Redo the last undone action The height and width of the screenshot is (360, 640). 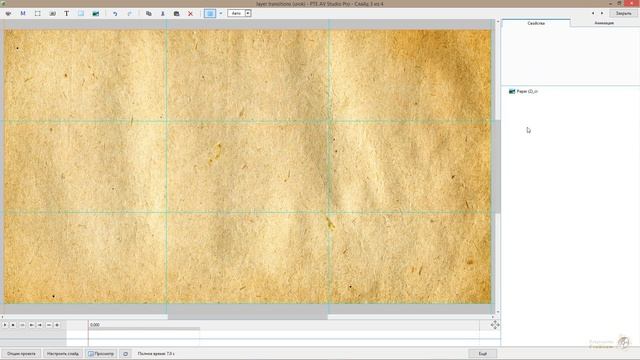[x=129, y=13]
